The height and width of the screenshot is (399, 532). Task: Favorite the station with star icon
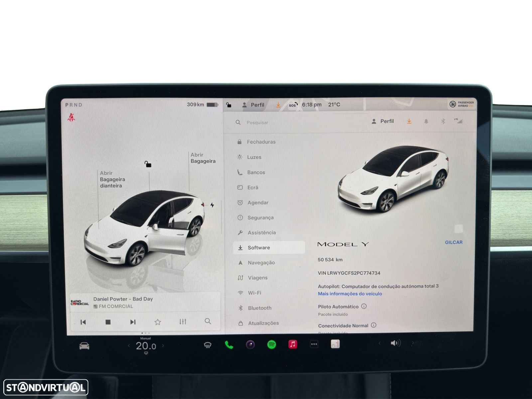[158, 322]
